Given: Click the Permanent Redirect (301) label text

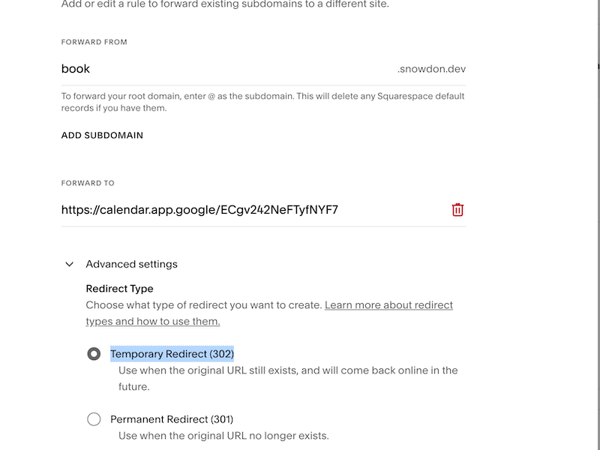Looking at the screenshot, I should click(x=172, y=419).
